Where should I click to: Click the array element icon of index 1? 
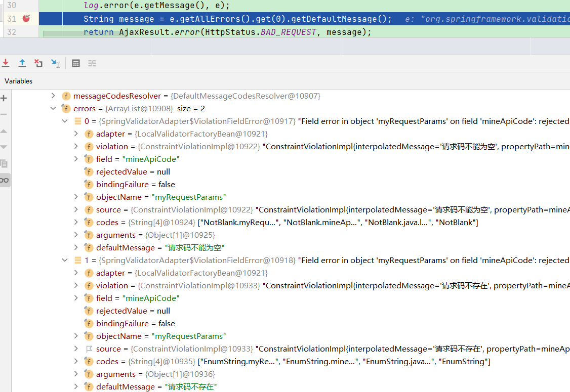(x=78, y=260)
